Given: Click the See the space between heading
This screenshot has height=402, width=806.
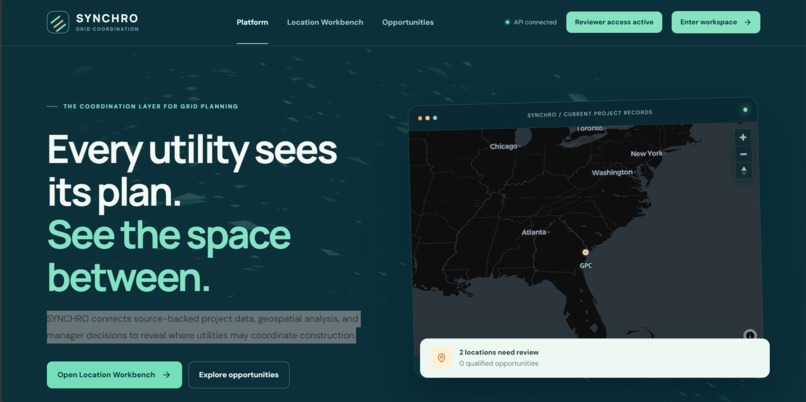Looking at the screenshot, I should click(x=169, y=257).
